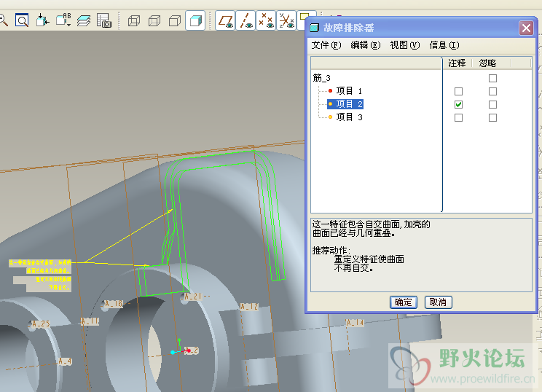This screenshot has height=392, width=542.
Task: Switch to Wireframe display
Action: coord(134,20)
